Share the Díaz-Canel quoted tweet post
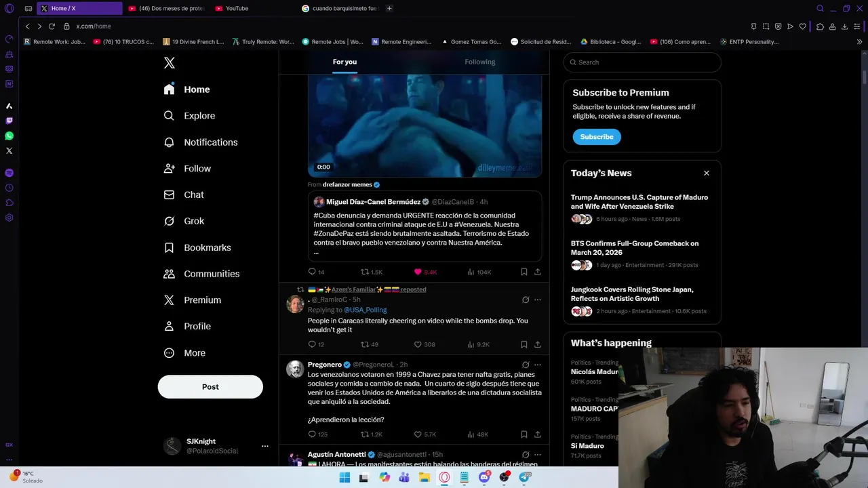 [x=538, y=272]
